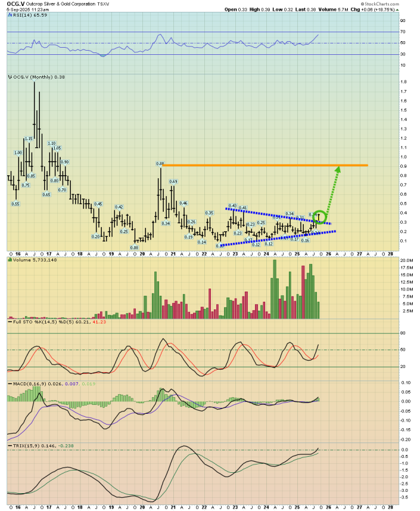Click the 0.16 low price label in 2025
This screenshot has height=511, width=420.
pos(305,240)
